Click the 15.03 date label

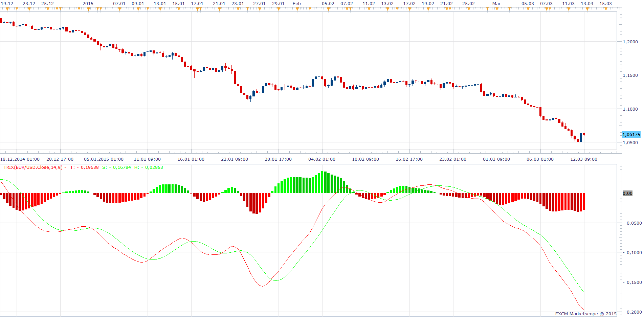pos(605,4)
